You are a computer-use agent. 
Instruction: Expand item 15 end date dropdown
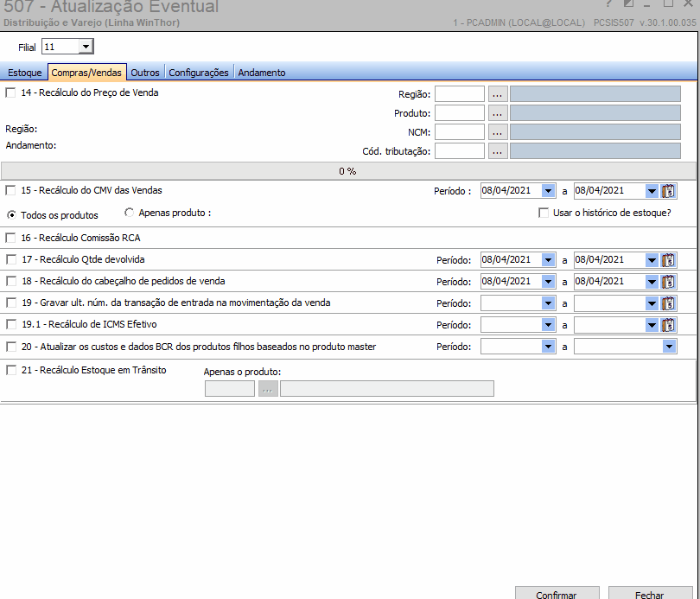coord(652,191)
